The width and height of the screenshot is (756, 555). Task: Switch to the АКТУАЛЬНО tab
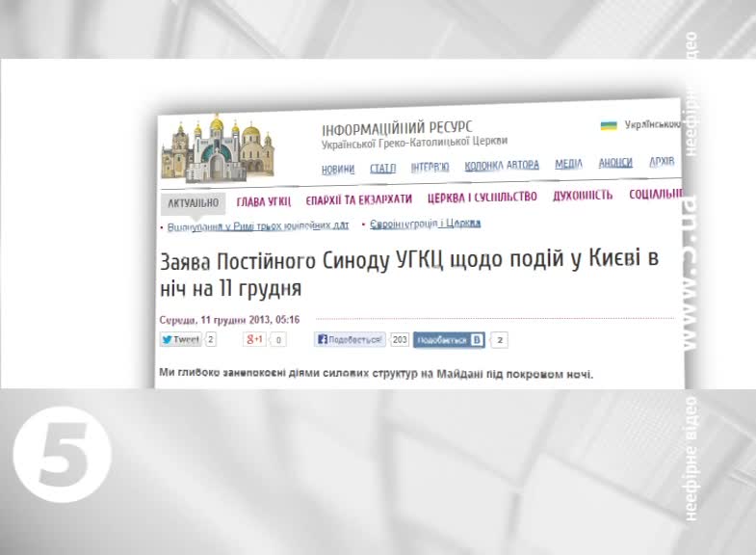coord(194,202)
